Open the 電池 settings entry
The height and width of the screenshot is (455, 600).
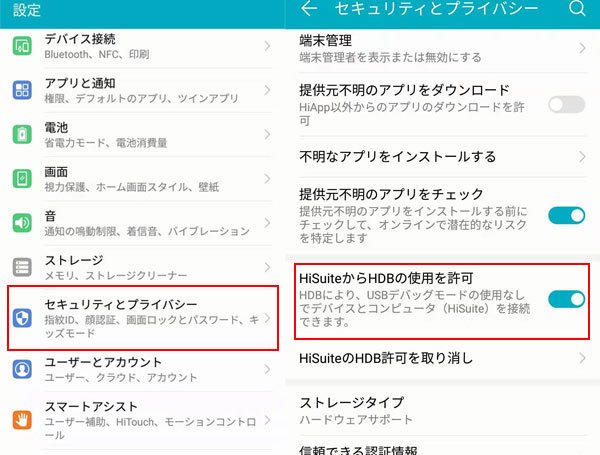click(x=142, y=135)
